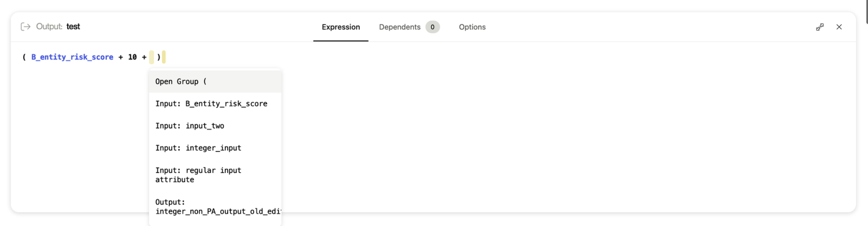
Task: Click the Dependents count badge showing 0
Action: pyautogui.click(x=432, y=27)
